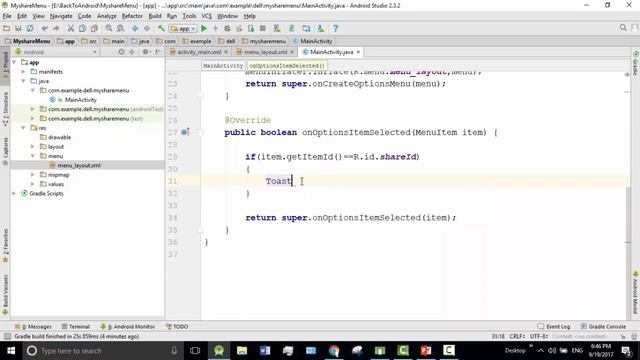Screen dimensions: 640x360
Task: Collapse the app module node
Action: point(15,62)
